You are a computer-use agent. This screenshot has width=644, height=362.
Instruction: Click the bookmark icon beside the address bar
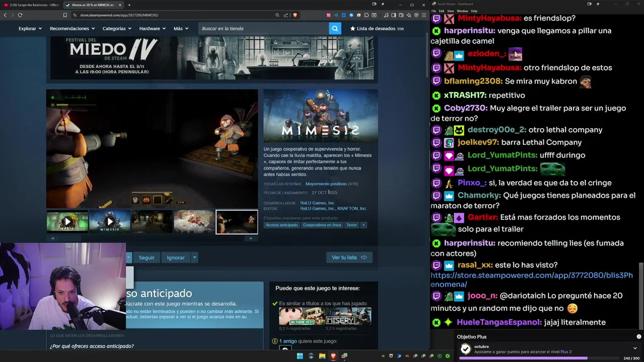pyautogui.click(x=65, y=15)
